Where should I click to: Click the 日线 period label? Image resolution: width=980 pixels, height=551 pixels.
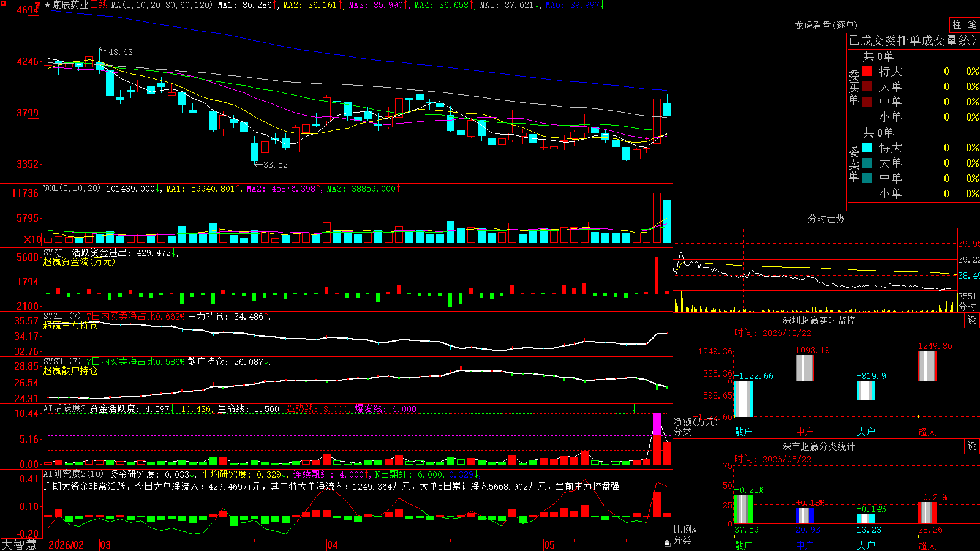pyautogui.click(x=99, y=5)
